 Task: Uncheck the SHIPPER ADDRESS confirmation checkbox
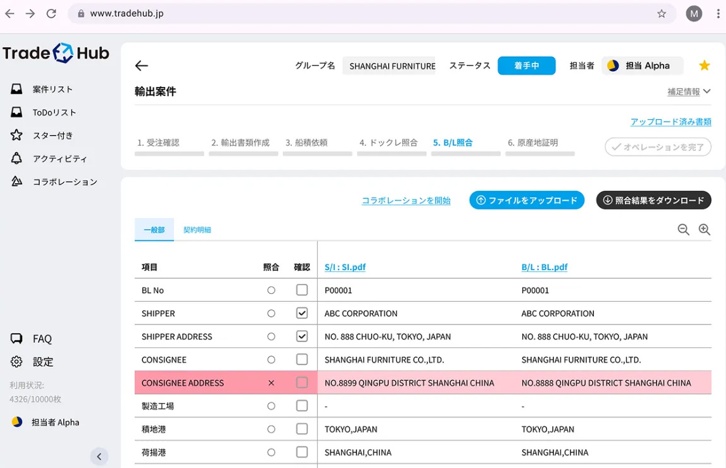[302, 336]
